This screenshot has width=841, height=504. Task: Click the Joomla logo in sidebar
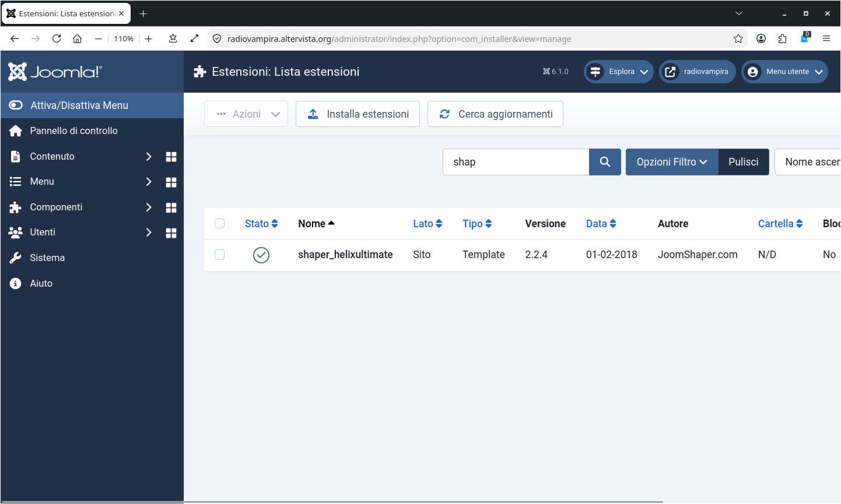(x=55, y=72)
